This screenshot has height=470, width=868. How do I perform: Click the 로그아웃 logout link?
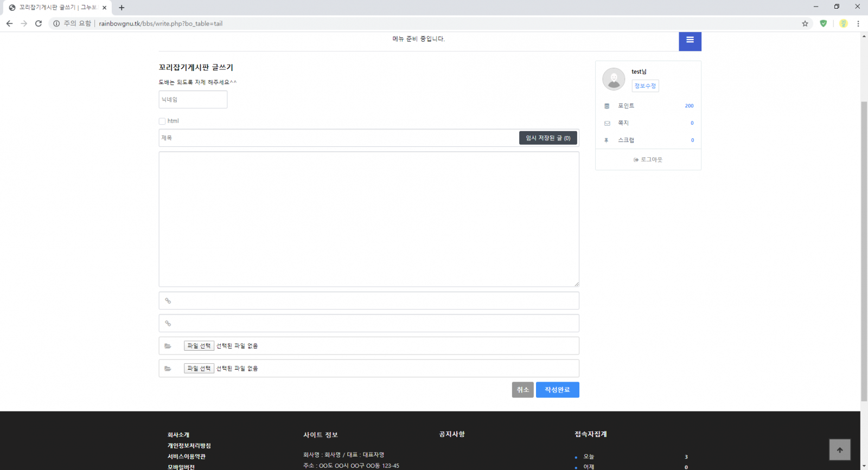[648, 160]
